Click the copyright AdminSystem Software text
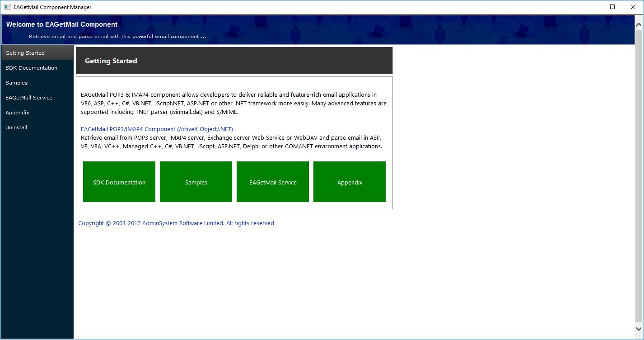Screen dimensions: 644x340 click(176, 223)
